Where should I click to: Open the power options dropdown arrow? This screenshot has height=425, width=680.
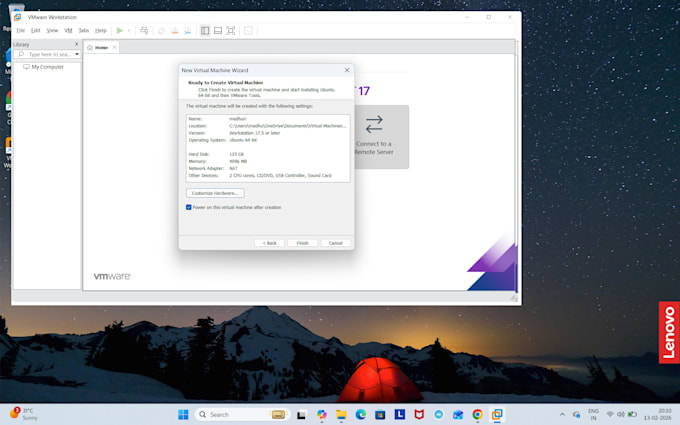click(129, 30)
